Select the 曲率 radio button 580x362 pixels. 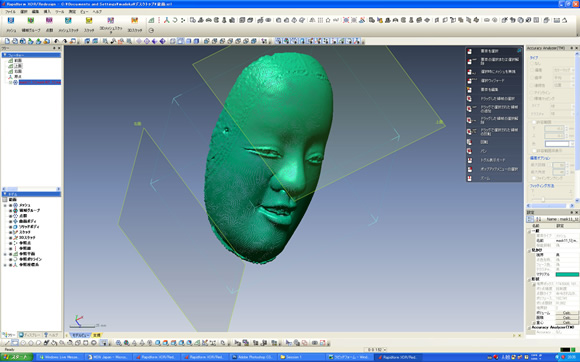(x=533, y=78)
